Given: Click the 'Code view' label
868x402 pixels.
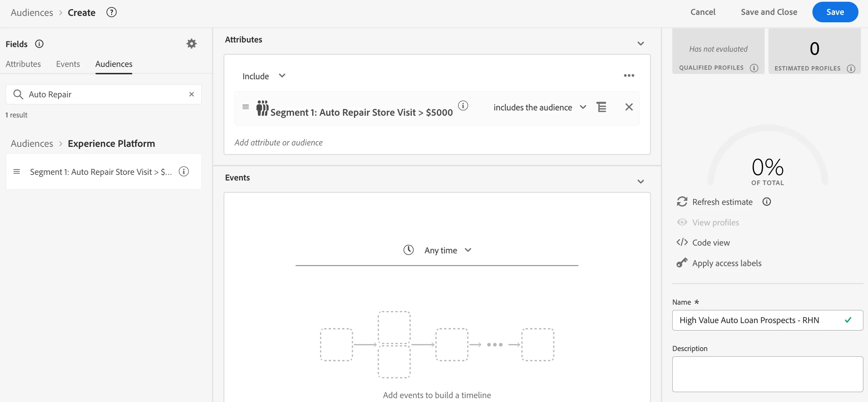Looking at the screenshot, I should coord(711,242).
